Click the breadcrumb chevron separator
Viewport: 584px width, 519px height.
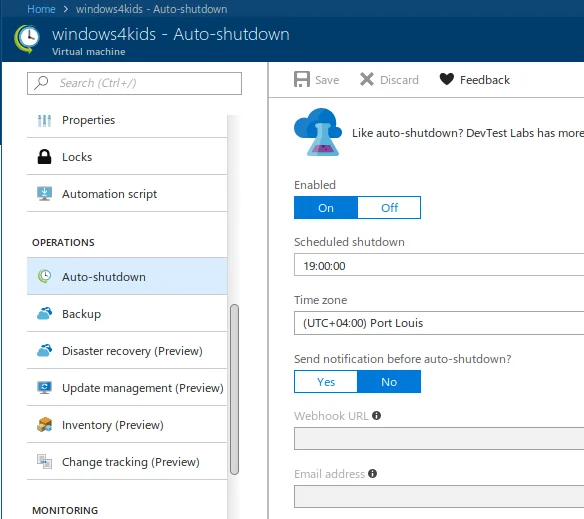[x=66, y=9]
